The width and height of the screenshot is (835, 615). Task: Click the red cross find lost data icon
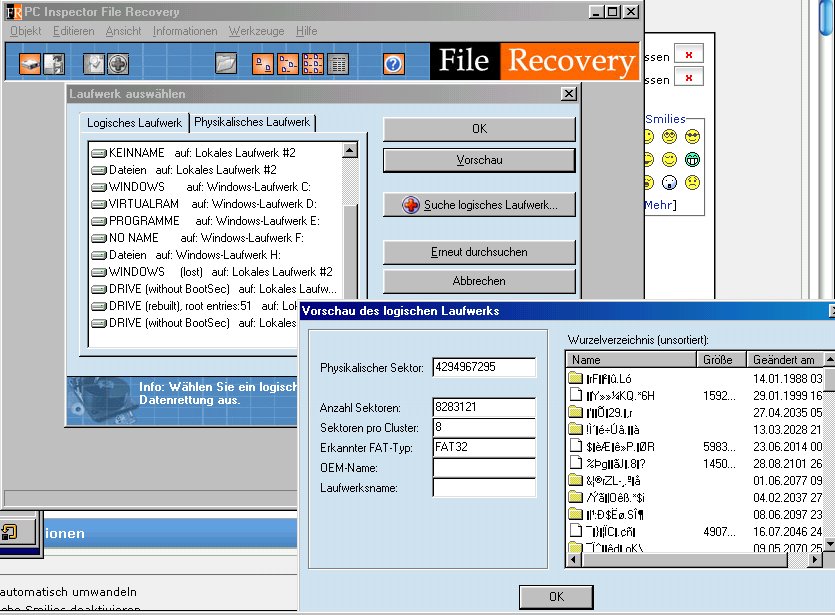(118, 64)
